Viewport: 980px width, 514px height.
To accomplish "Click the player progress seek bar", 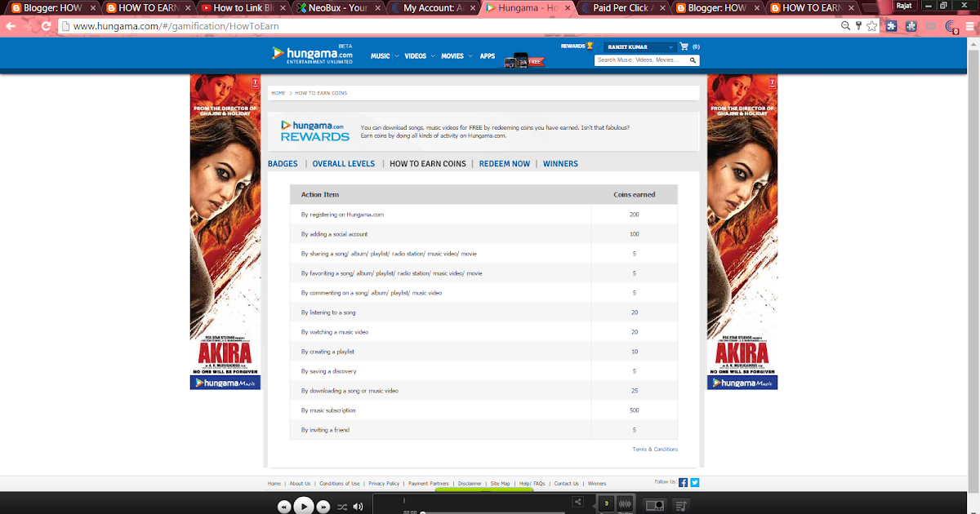I will click(x=494, y=512).
